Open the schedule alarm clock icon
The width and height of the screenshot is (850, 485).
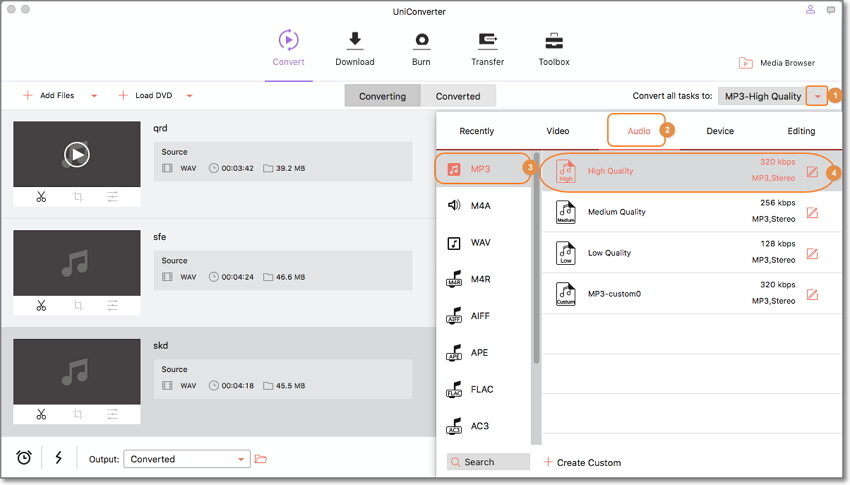24,458
